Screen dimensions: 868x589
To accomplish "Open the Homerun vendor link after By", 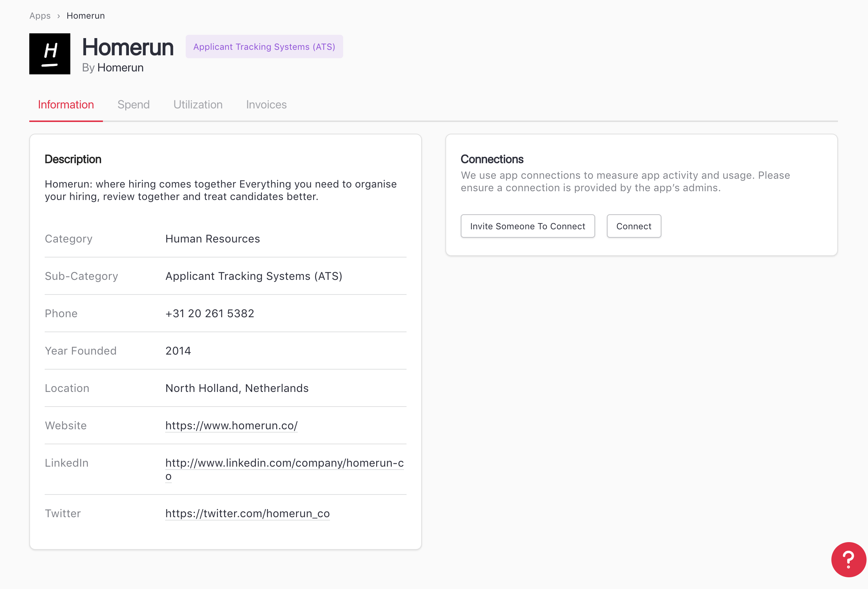I will pos(120,68).
